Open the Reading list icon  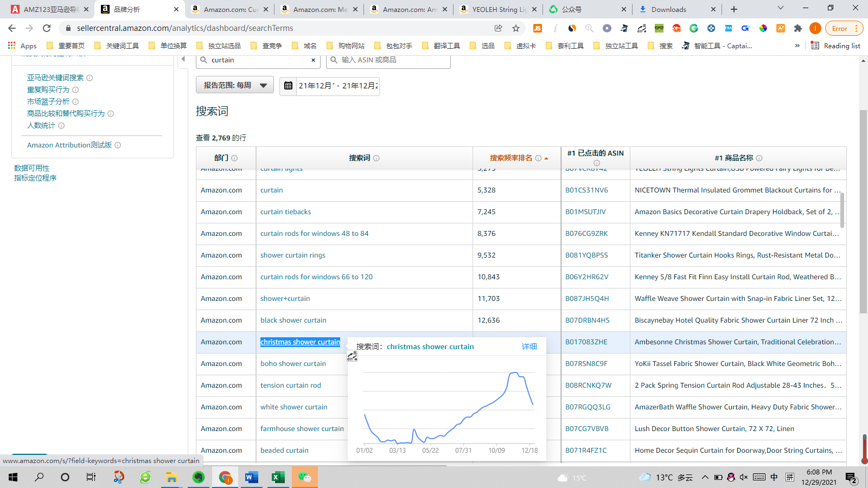(815, 46)
